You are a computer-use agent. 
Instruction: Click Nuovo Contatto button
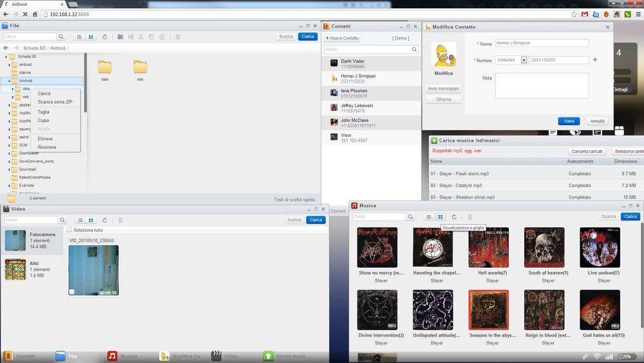[x=342, y=38]
